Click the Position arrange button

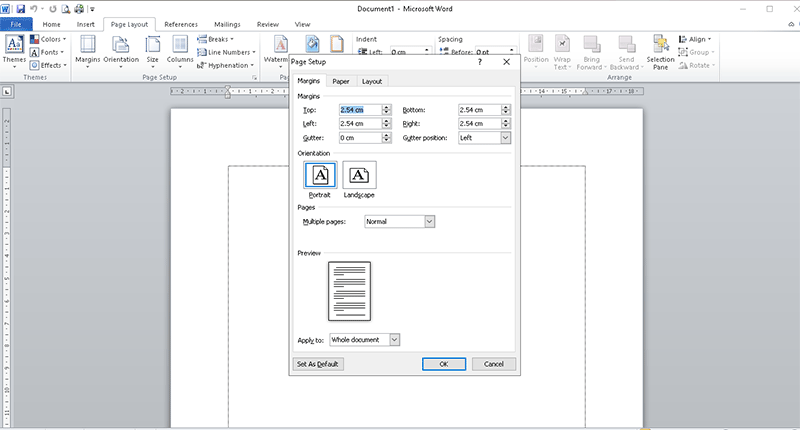click(536, 52)
